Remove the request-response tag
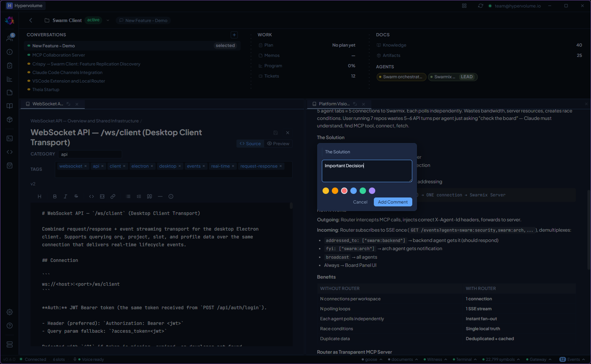591x364 pixels. click(x=281, y=166)
